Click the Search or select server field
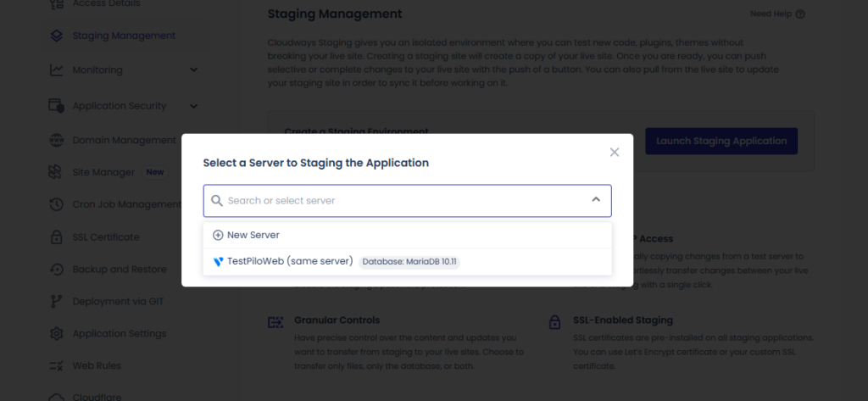The height and width of the screenshot is (401, 868). pos(407,200)
